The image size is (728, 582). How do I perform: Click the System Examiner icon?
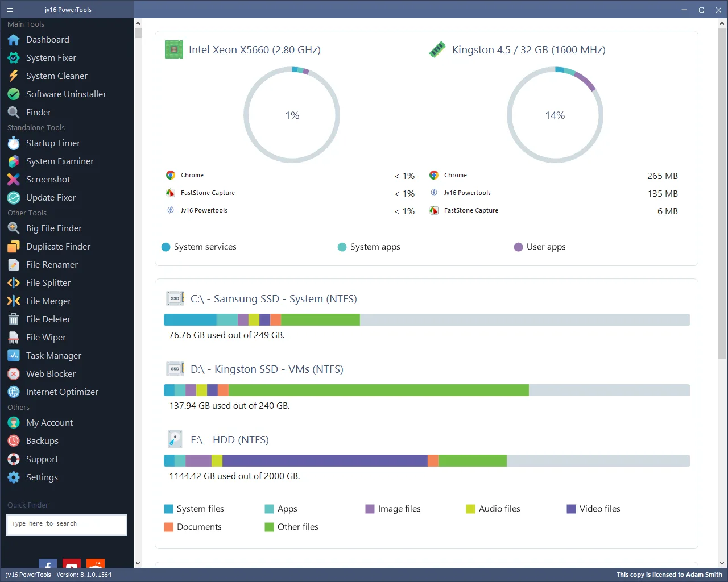point(14,161)
